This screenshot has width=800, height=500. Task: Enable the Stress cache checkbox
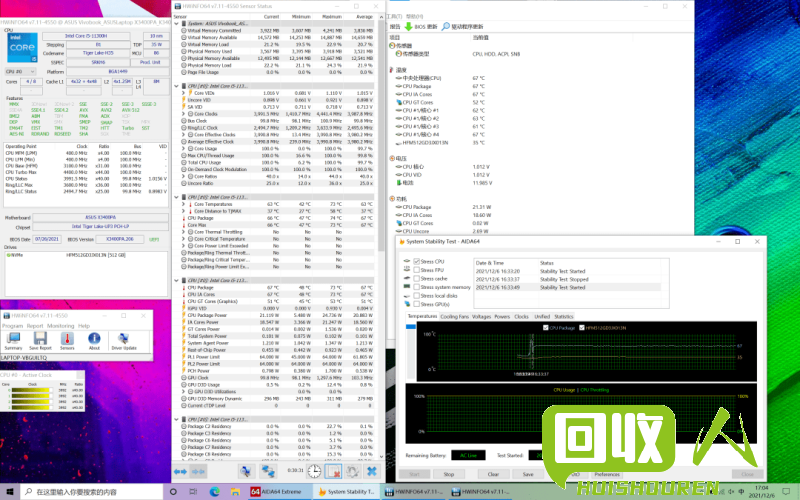click(417, 279)
